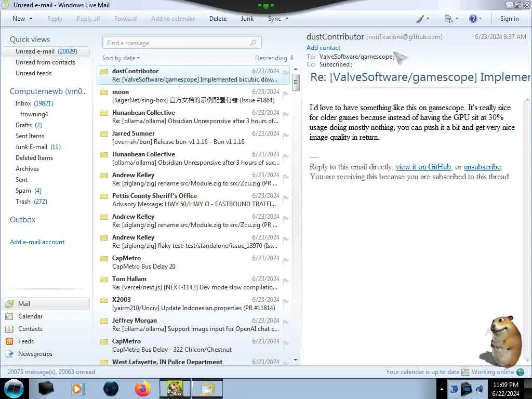This screenshot has width=532, height=399.
Task: Open the Sync dropdown arrow
Action: 287,19
